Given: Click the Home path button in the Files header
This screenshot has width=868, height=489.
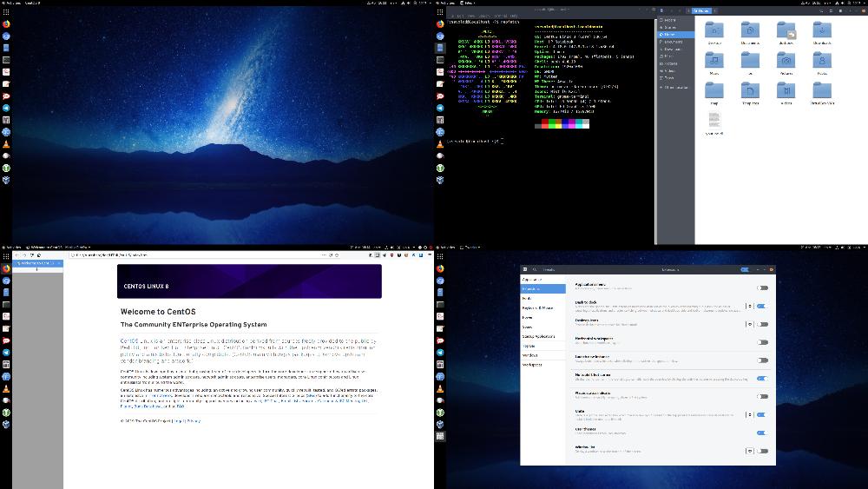Looking at the screenshot, I should click(x=701, y=11).
